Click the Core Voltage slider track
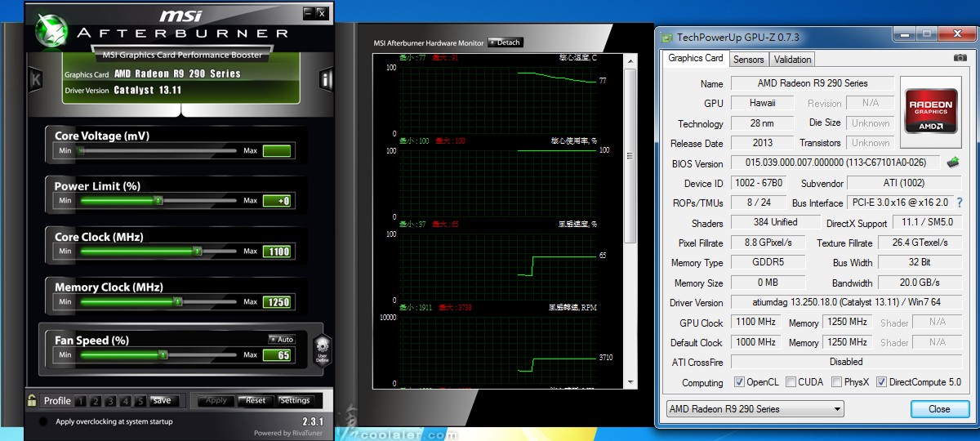Screen dimensions: 980x441 point(157,150)
